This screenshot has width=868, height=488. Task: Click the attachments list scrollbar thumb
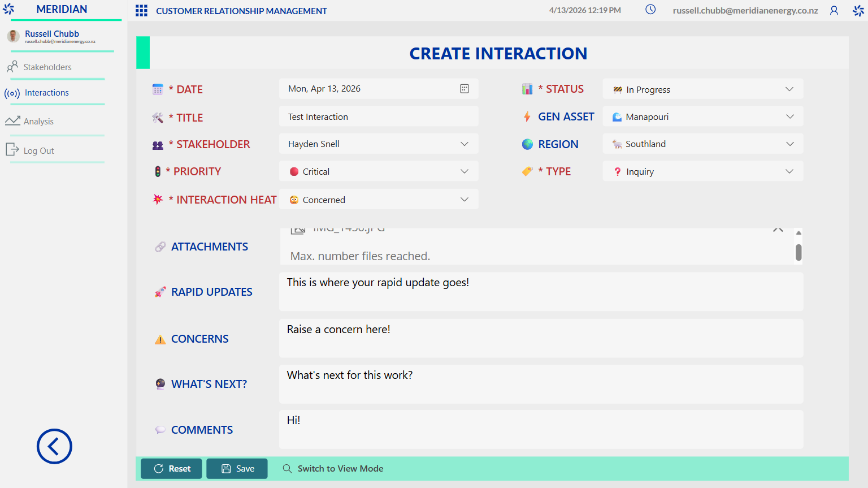(x=798, y=252)
